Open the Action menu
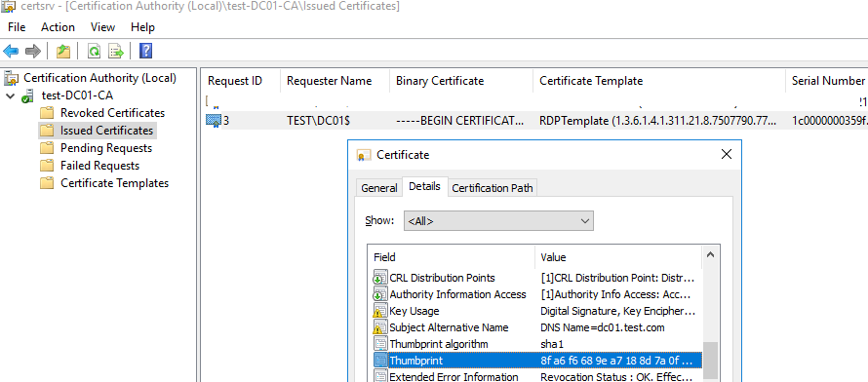 click(x=58, y=27)
